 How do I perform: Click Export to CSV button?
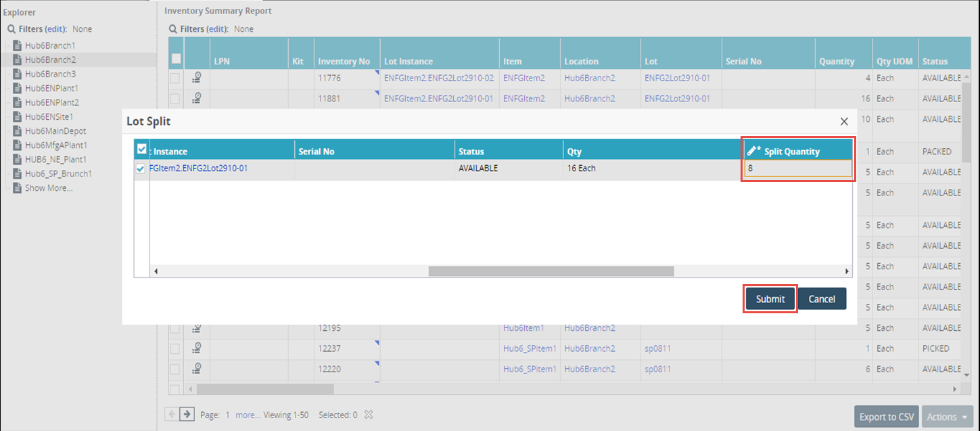(887, 417)
